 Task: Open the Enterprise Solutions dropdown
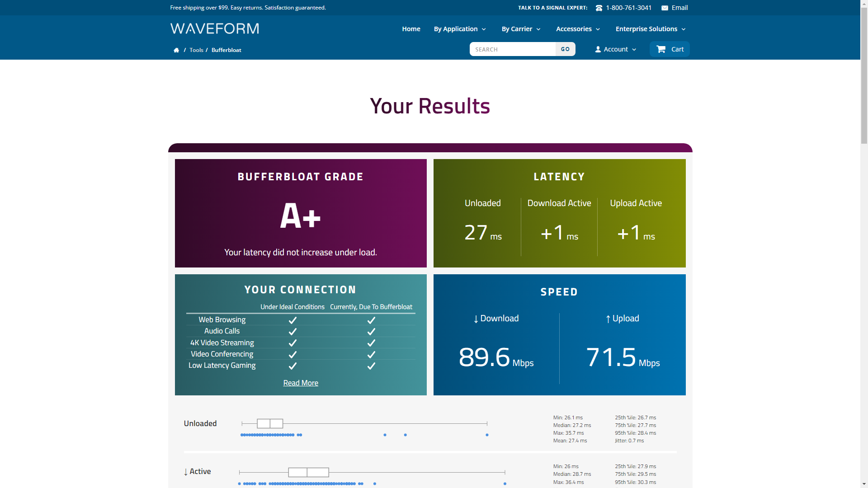pyautogui.click(x=650, y=29)
